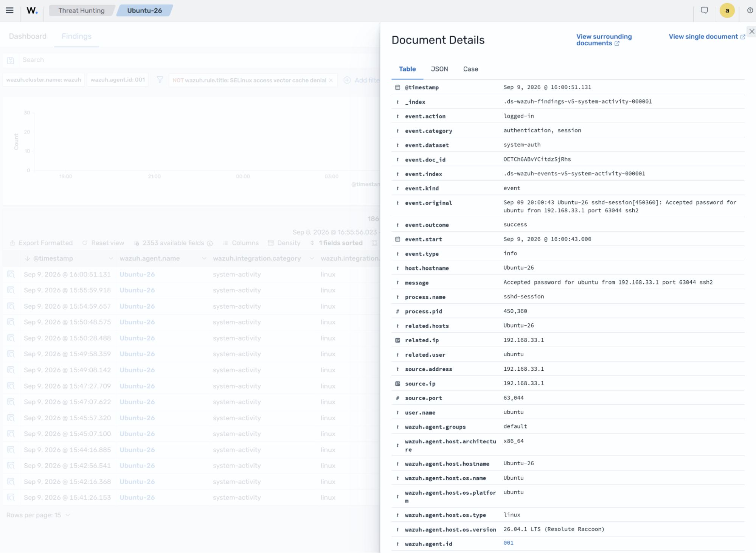
Task: Open the Rows per page dropdown
Action: pyautogui.click(x=38, y=515)
